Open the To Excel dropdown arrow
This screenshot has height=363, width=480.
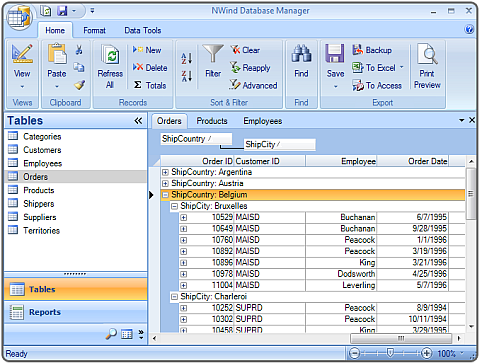pos(402,67)
